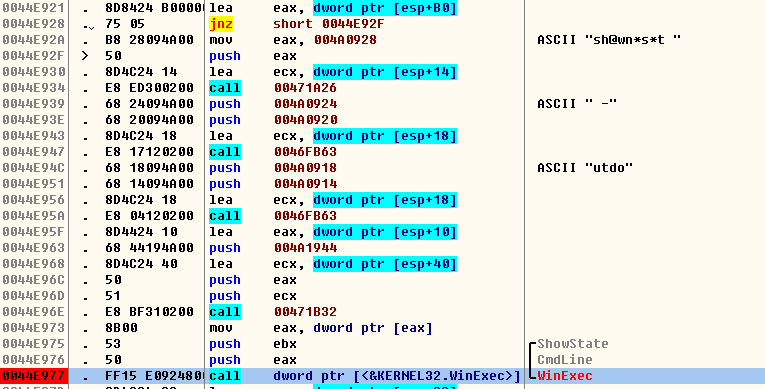765x389 pixels.
Task: Select lea eax, [esp+B0] at 0044E921
Action: pos(333,8)
